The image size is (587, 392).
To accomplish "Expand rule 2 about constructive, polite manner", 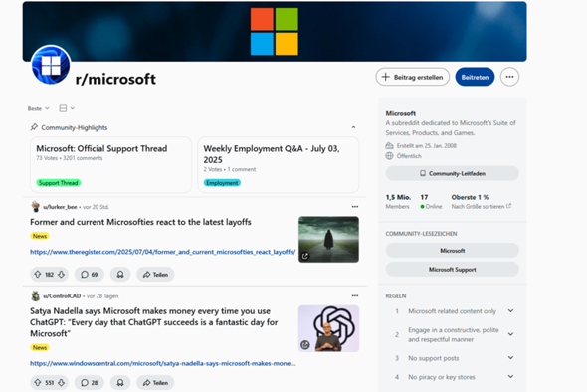I will [510, 334].
